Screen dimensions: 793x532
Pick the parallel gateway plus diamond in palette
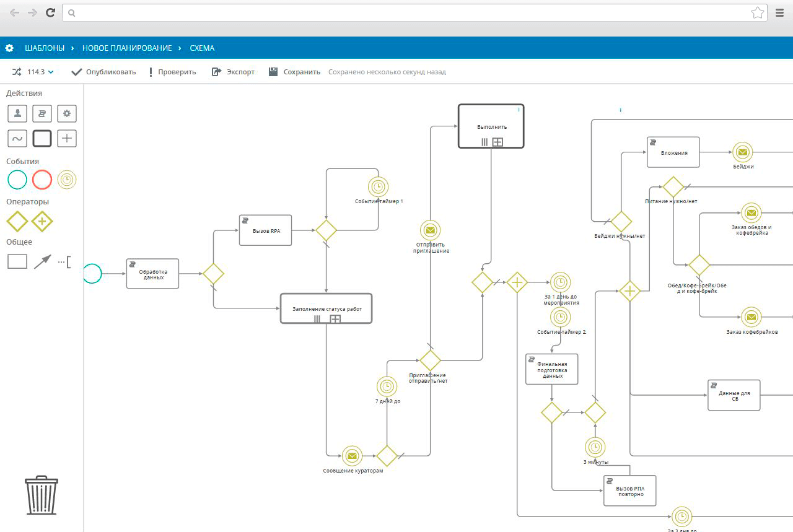coord(42,221)
